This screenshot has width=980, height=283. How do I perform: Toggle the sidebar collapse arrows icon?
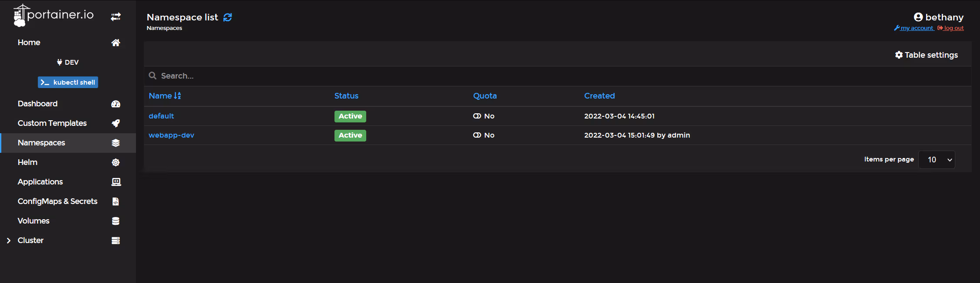[116, 17]
